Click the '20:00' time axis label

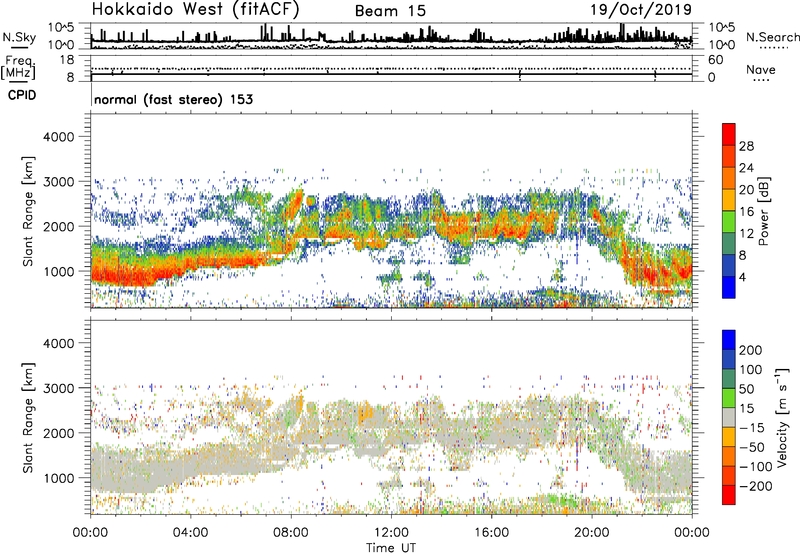click(592, 533)
